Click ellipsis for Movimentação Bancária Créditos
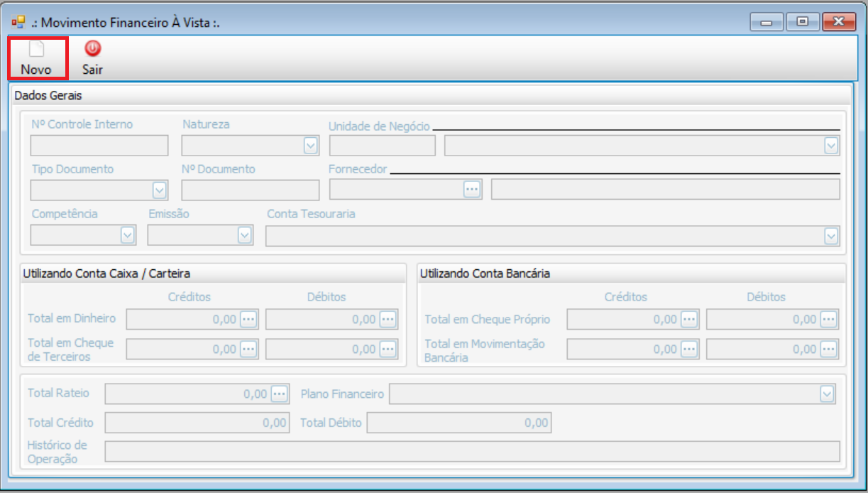 [689, 349]
